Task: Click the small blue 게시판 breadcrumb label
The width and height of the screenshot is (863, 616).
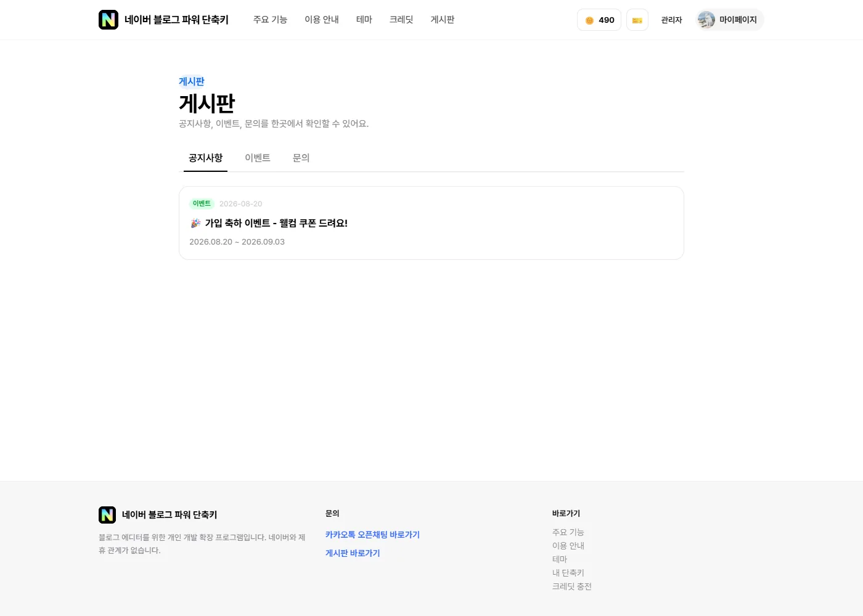Action: [x=192, y=81]
